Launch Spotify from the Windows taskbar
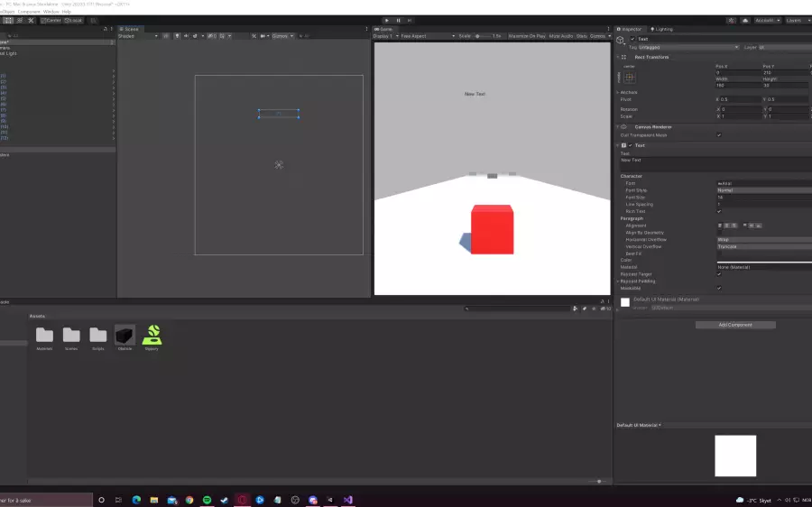Viewport: 812px width, 507px height. 207,500
